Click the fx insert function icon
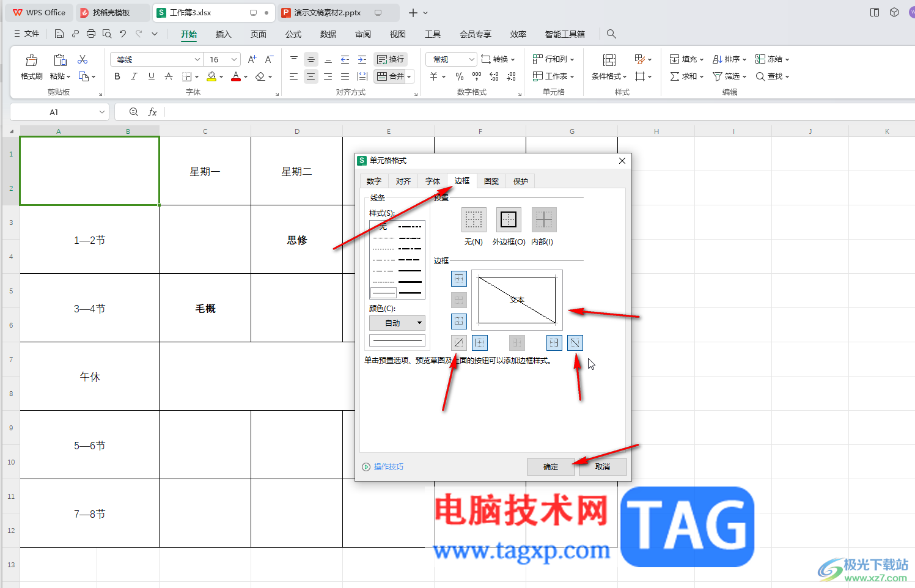Screen dimensions: 915x588 coord(153,112)
